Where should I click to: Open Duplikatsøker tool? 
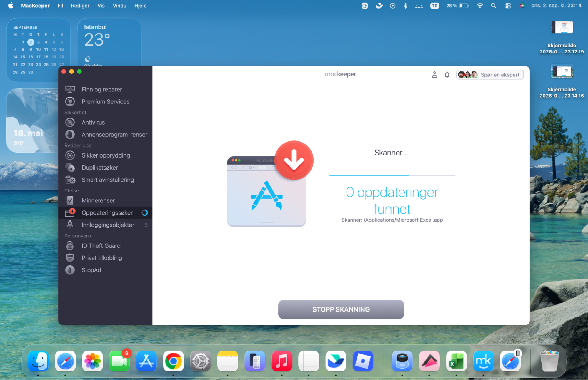tap(105, 168)
